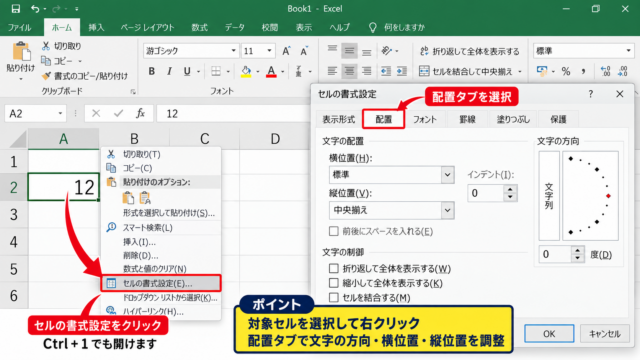Viewport: 640px width, 360px height.
Task: Click the Font Color A icon
Action: [271, 71]
